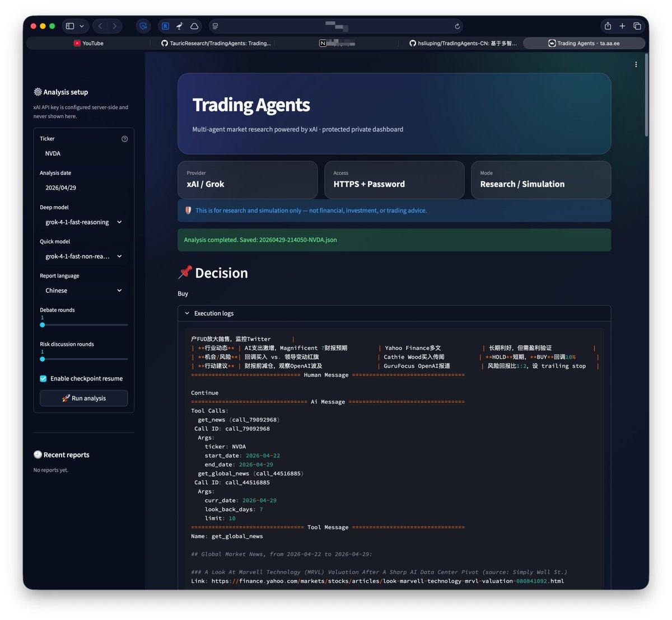Viewport: 672px width, 620px height.
Task: Click the Debate rounds slider handle
Action: click(x=43, y=325)
